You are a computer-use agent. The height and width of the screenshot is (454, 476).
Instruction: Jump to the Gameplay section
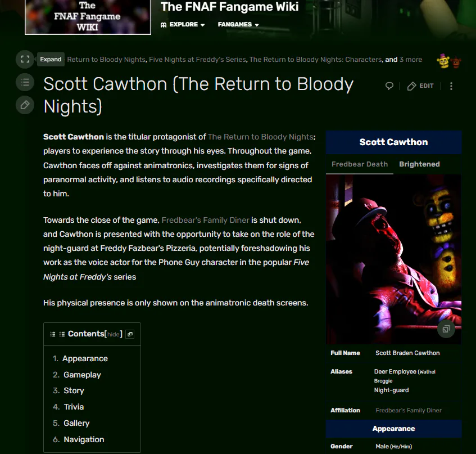pyautogui.click(x=82, y=375)
